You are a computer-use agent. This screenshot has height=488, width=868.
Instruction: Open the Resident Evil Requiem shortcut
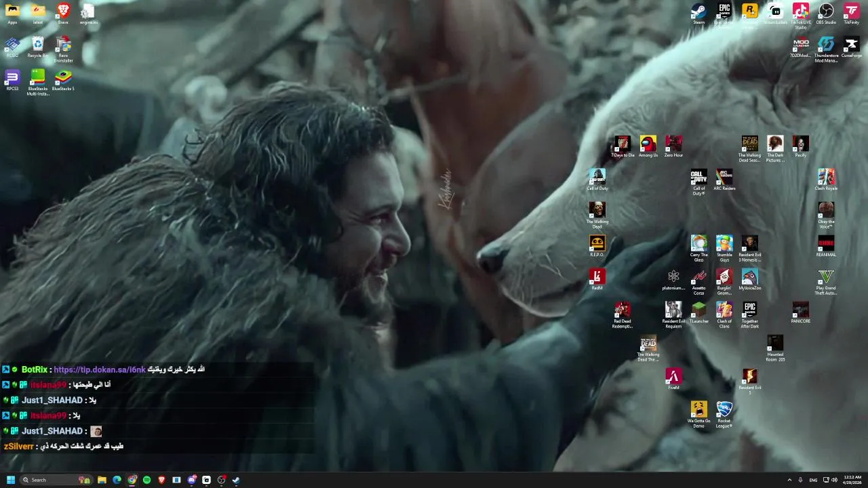click(673, 314)
